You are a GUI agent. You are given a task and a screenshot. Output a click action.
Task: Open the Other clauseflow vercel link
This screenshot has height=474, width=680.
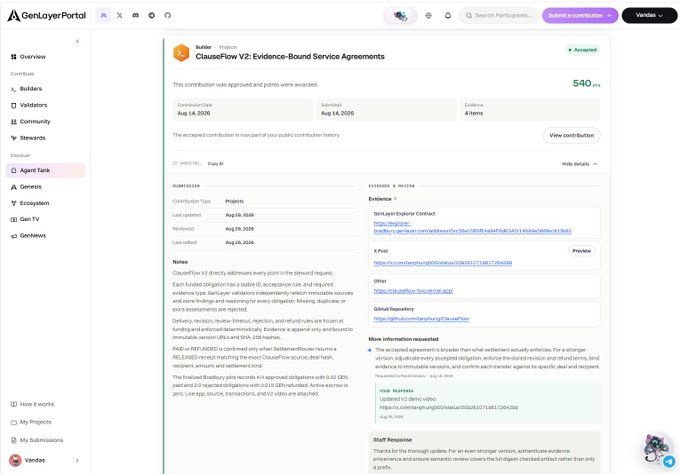pos(413,291)
